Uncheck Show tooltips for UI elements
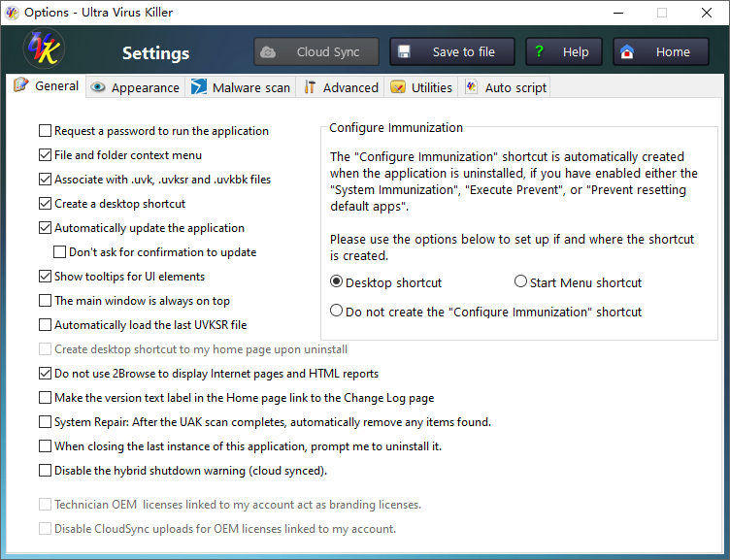 coord(46,277)
